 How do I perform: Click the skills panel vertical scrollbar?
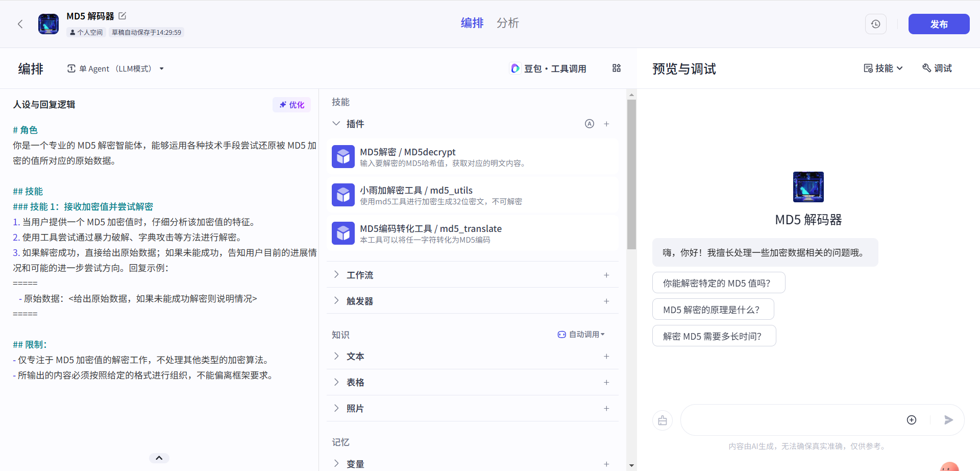pos(631,174)
